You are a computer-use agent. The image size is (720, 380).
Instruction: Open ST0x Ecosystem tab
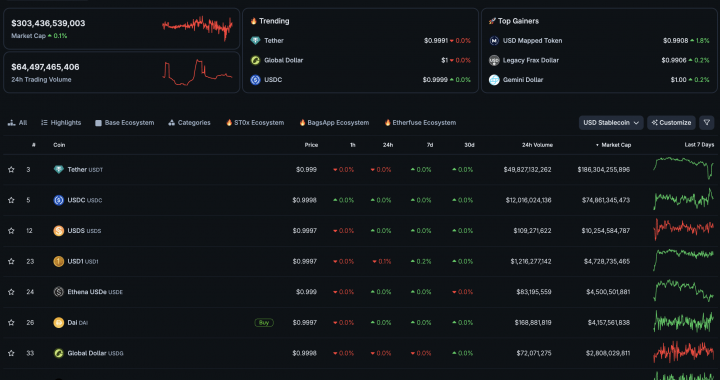coord(255,123)
